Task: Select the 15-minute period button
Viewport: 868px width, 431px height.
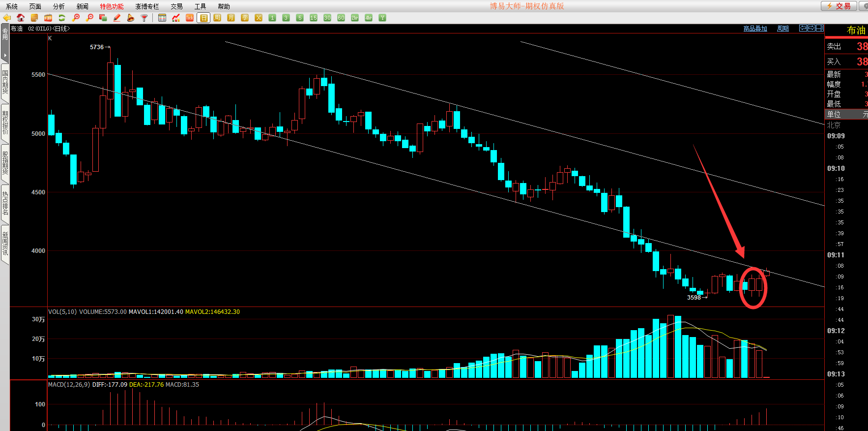Action: pyautogui.click(x=314, y=18)
